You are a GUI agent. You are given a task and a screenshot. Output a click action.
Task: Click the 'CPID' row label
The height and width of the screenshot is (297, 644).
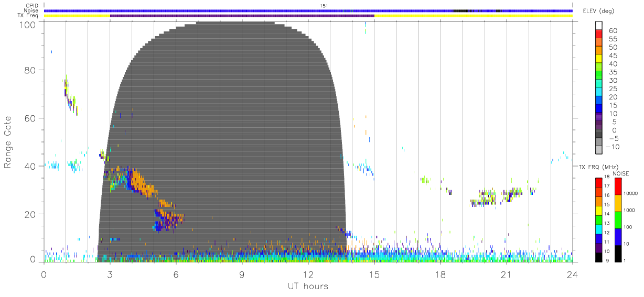[32, 6]
